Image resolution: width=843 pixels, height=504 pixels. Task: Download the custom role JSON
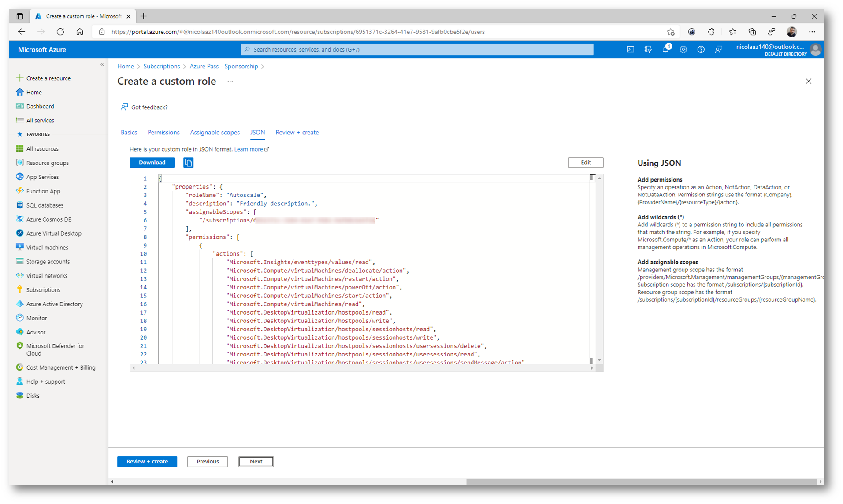pyautogui.click(x=152, y=163)
